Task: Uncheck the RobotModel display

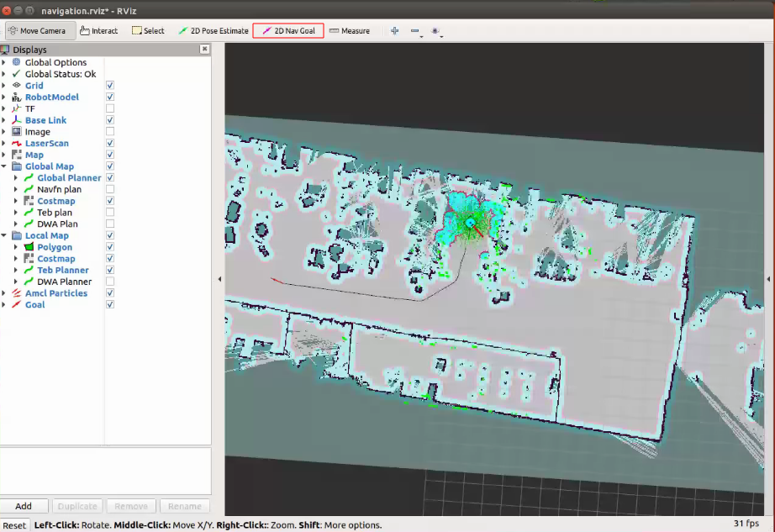Action: pos(110,97)
